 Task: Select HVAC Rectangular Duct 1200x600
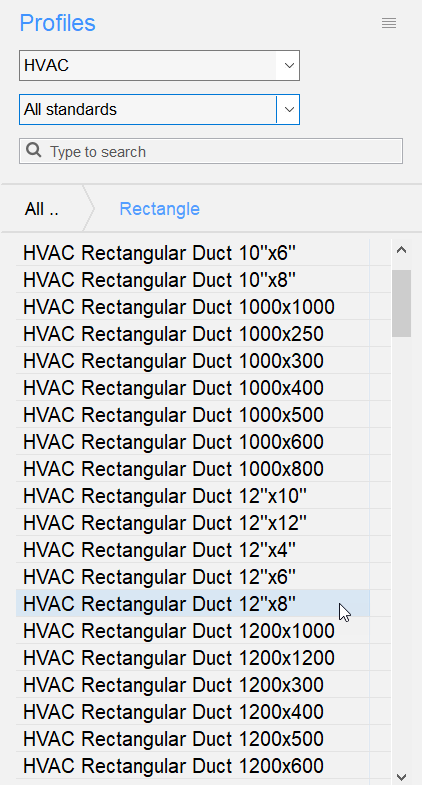(193, 766)
